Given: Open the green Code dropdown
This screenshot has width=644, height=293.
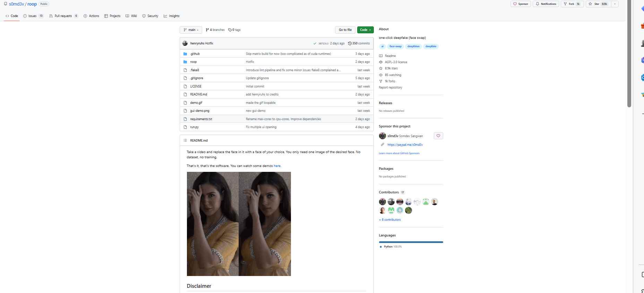Looking at the screenshot, I should [x=365, y=30].
